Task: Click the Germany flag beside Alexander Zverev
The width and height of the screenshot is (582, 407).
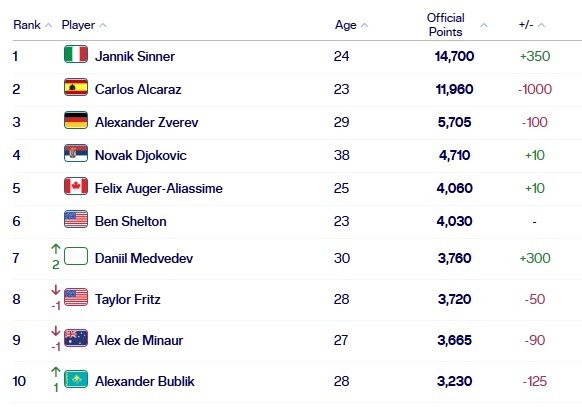Action: click(76, 120)
